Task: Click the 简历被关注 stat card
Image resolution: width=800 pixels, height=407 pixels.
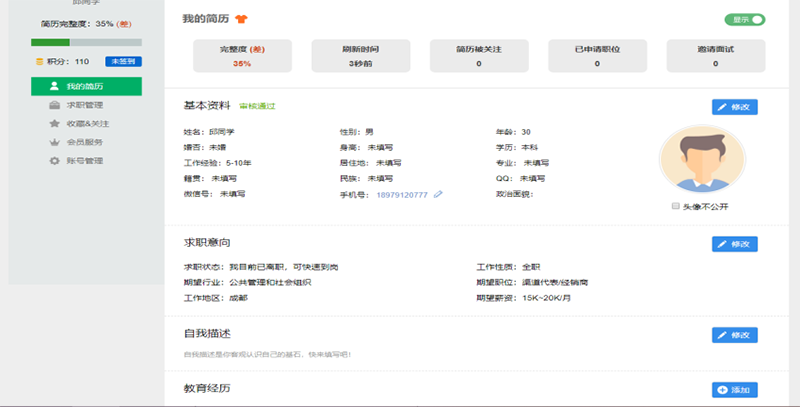Action: (479, 56)
